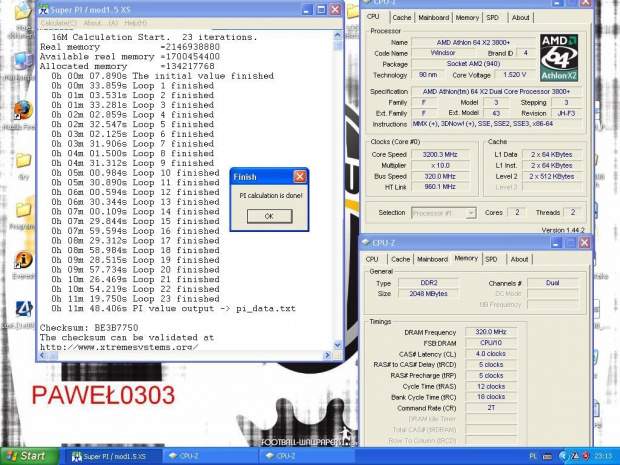Switch to Cache tab in lower CPU-Z window
The height and width of the screenshot is (465, 620).
click(x=400, y=259)
